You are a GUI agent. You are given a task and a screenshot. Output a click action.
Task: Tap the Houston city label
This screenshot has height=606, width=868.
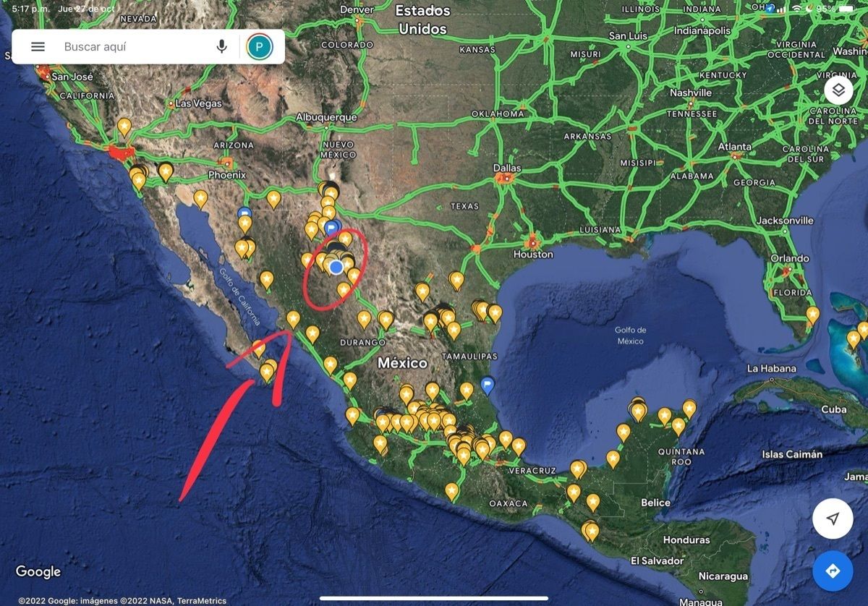point(533,254)
